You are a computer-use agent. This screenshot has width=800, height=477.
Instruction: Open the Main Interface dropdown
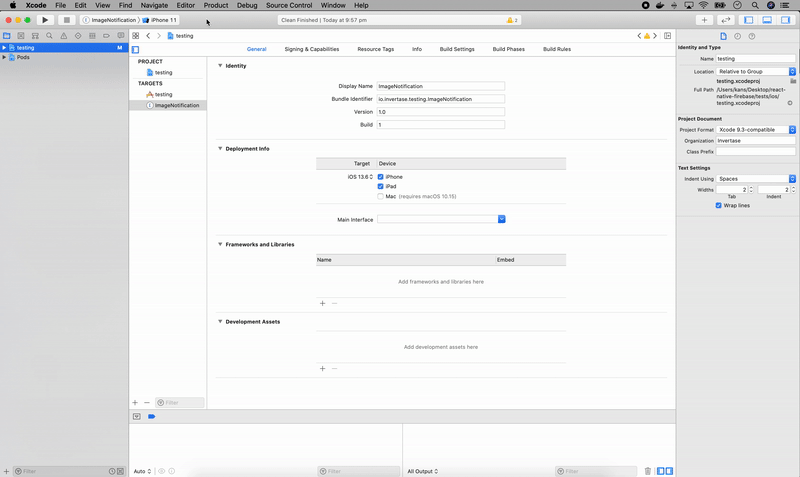coord(501,219)
